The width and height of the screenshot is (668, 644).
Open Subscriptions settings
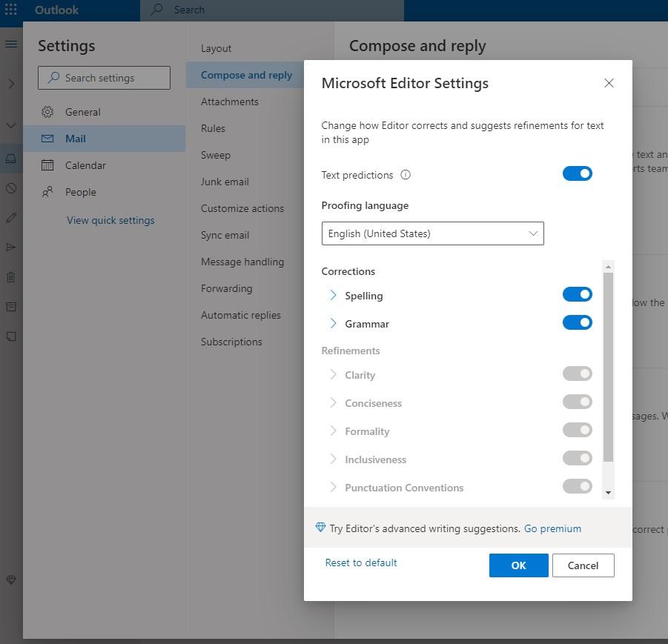pos(231,342)
